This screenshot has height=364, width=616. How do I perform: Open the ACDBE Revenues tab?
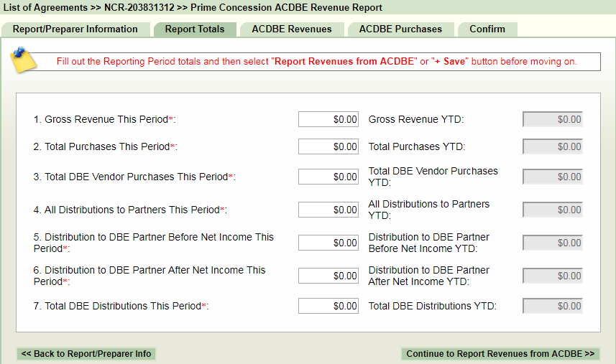coord(292,29)
